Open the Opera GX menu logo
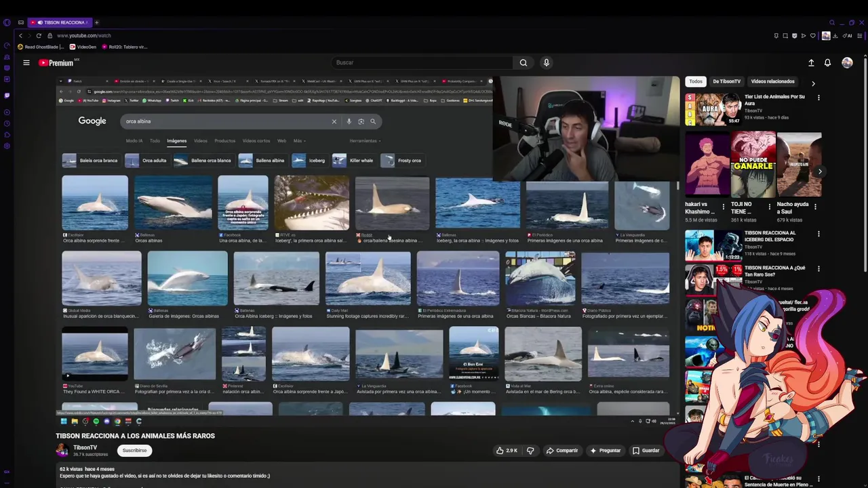Viewport: 868px width, 488px height. [x=7, y=22]
